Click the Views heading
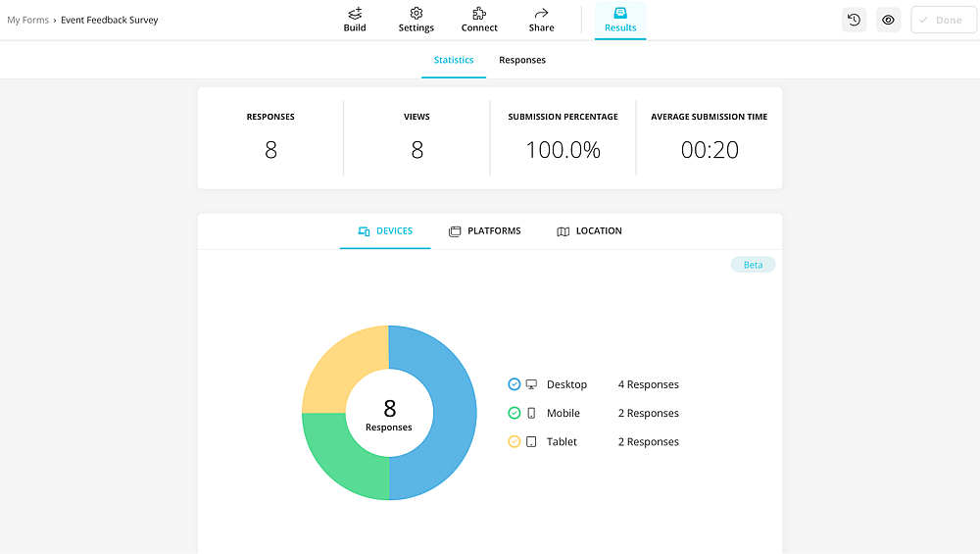980x554 pixels. [x=416, y=117]
